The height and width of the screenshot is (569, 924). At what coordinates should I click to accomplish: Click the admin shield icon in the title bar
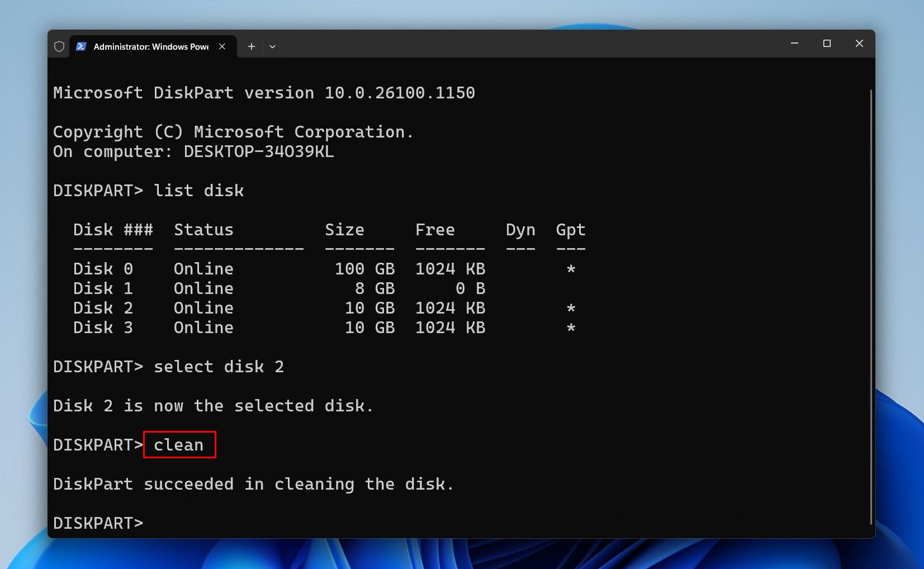point(59,46)
